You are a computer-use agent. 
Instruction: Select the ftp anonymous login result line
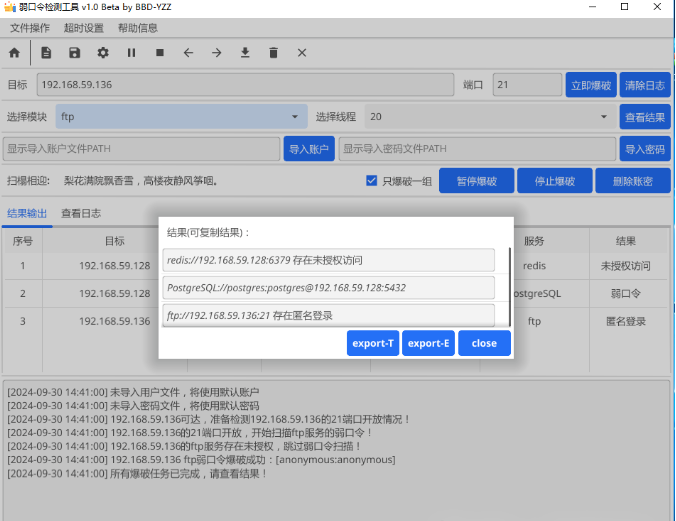tap(329, 315)
